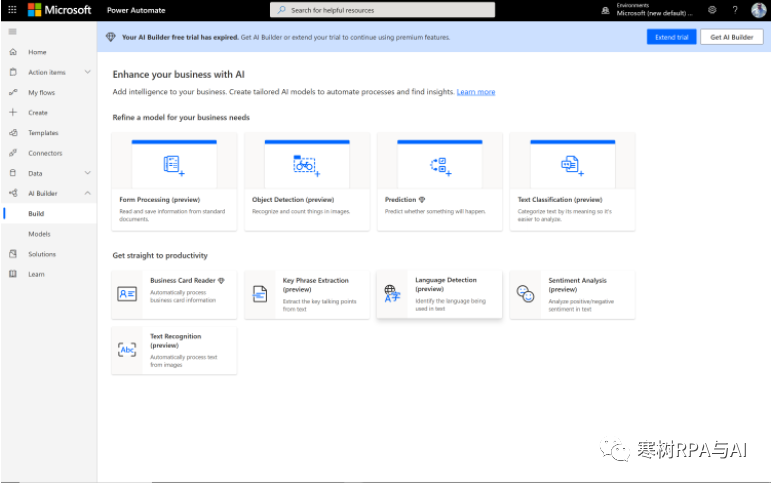Open settings gear in top bar
Image resolution: width=772 pixels, height=483 pixels.
(x=712, y=10)
